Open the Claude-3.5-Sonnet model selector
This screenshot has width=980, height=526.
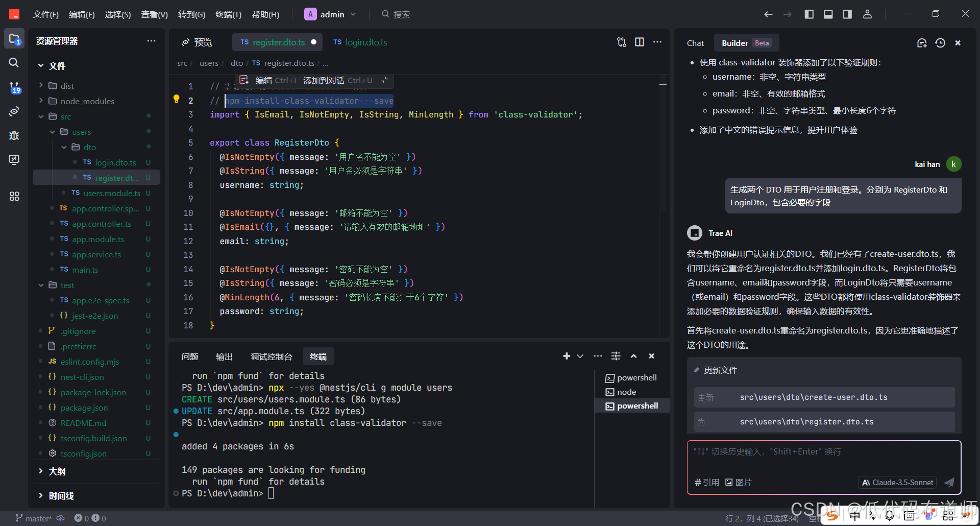897,482
